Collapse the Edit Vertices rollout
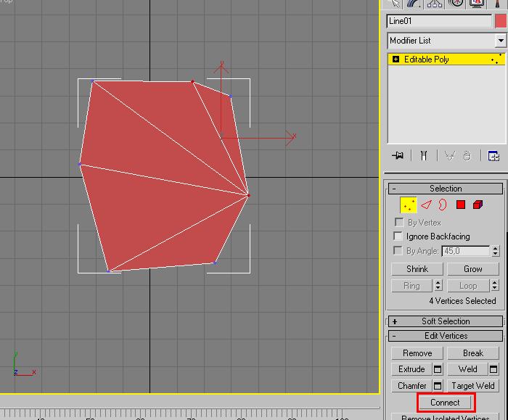 446,336
